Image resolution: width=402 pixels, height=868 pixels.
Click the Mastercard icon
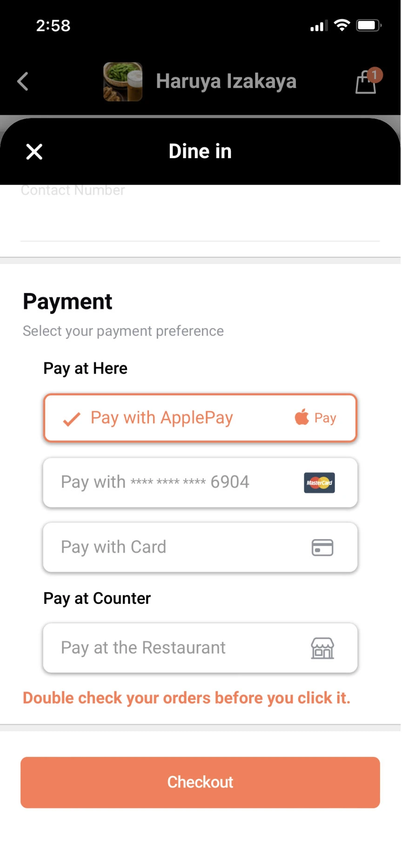click(x=319, y=483)
